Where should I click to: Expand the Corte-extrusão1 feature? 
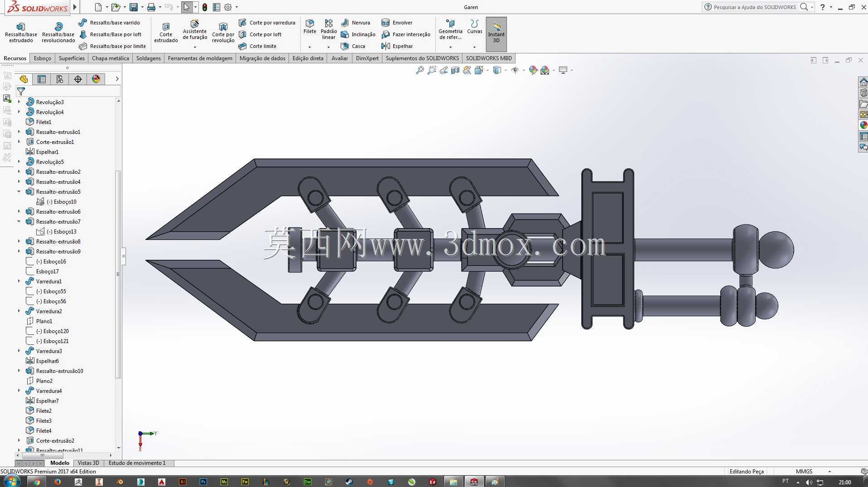pos(19,142)
